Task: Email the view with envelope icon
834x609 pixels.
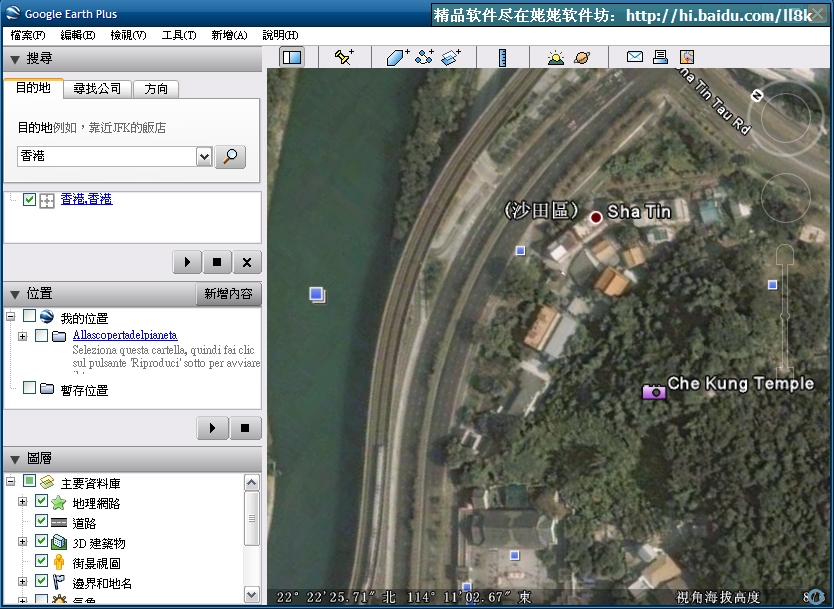Action: (x=635, y=56)
